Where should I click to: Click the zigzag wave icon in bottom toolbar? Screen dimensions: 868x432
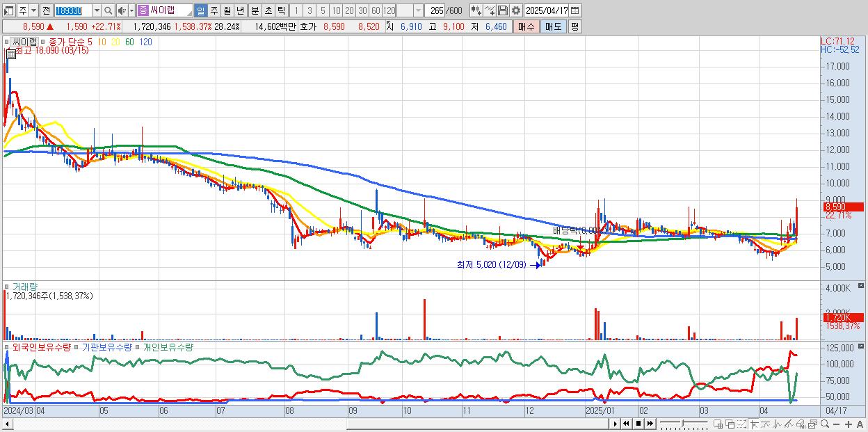pyautogui.click(x=777, y=424)
